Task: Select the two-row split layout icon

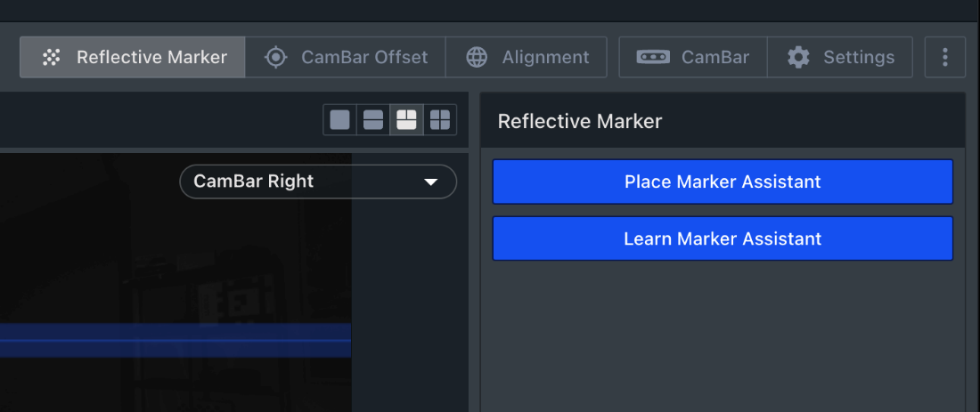Action: tap(373, 120)
